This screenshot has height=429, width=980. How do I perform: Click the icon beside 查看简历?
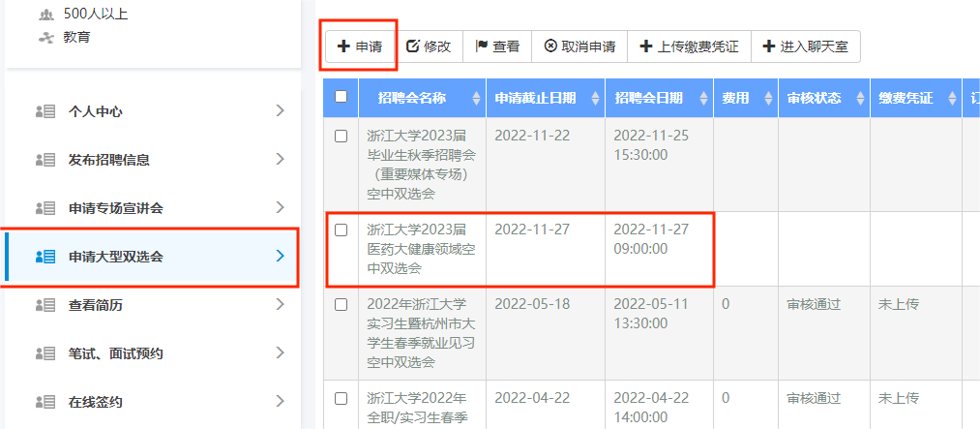point(45,305)
